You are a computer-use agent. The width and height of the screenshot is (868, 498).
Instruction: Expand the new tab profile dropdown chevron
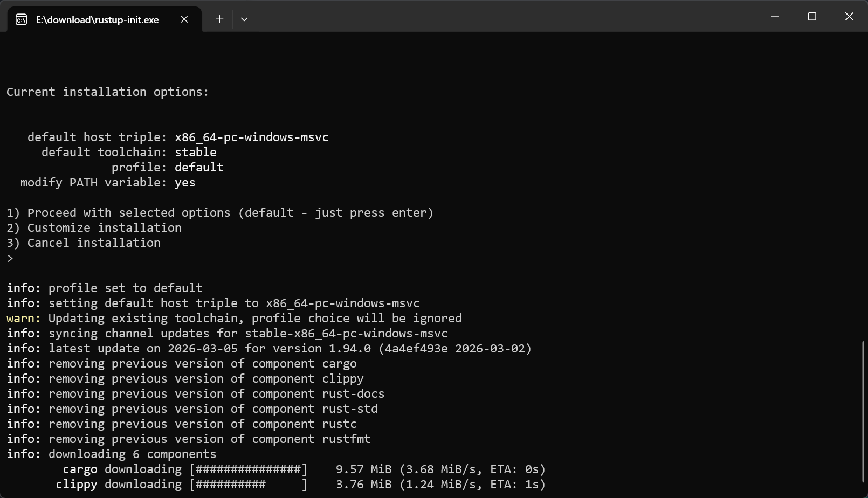244,19
